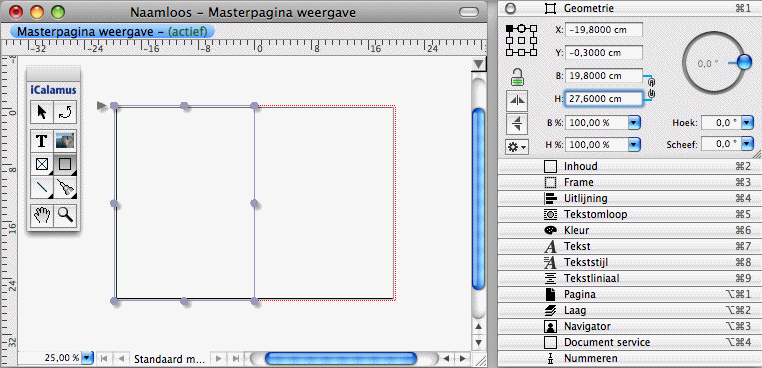
Task: Open the Scheef skew dropdown
Action: pyautogui.click(x=747, y=144)
